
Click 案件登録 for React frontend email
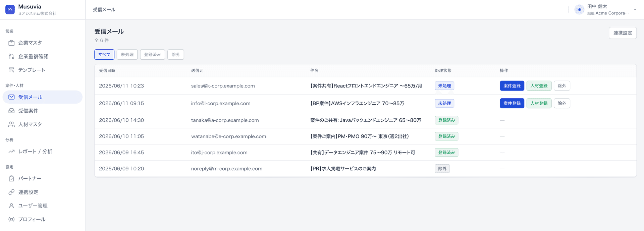point(512,86)
